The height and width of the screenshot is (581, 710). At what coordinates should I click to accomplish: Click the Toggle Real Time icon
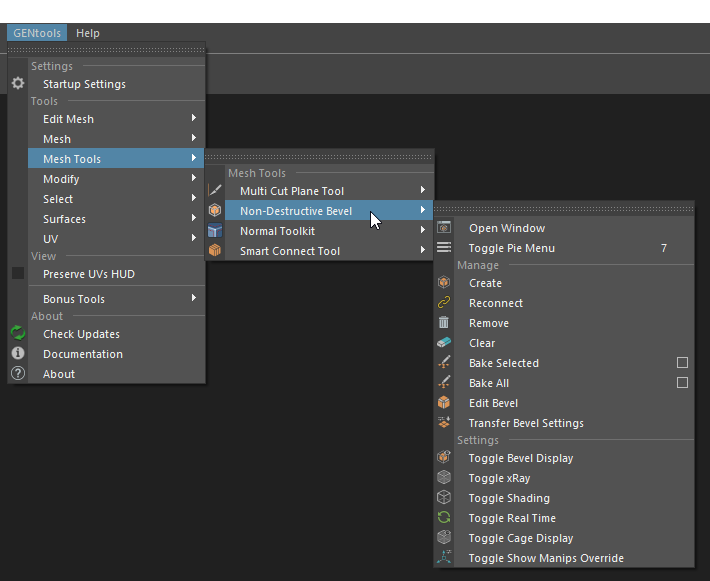pos(444,518)
